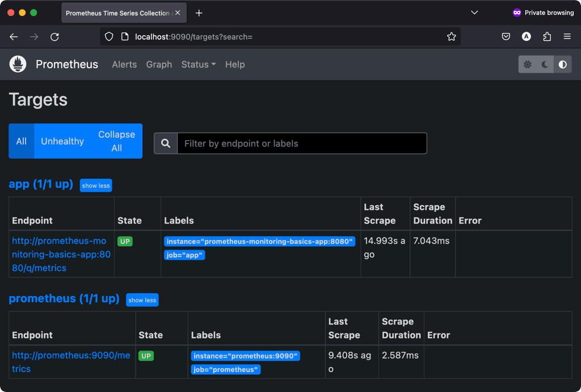Collapse the app target group heading
This screenshot has width=581, height=392.
41,184
